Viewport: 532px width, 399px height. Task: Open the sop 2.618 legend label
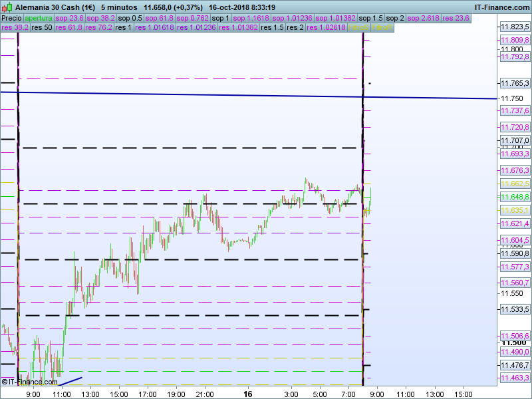[x=424, y=18]
